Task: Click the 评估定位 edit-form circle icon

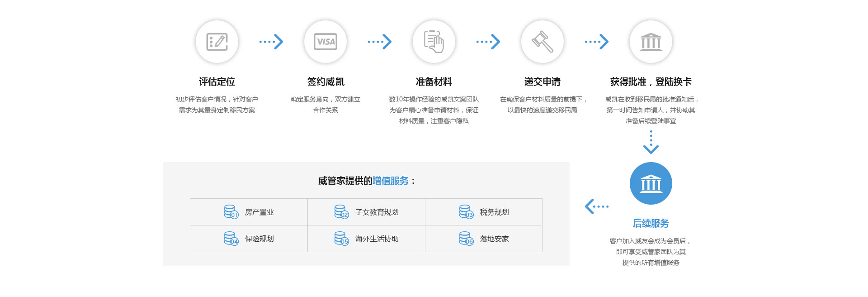Action: click(x=217, y=42)
